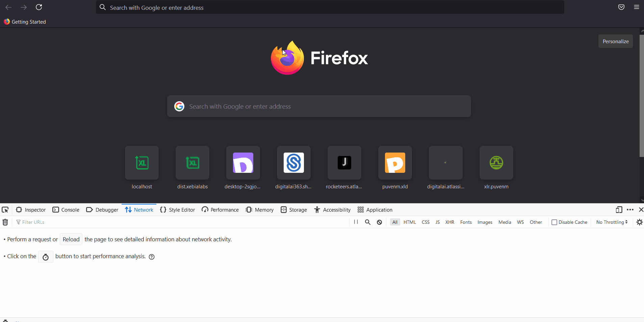Open the Firefox hamburger application menu

tap(637, 7)
